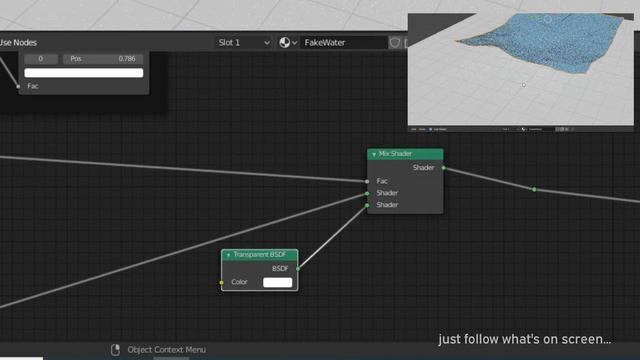
Task: Click the Use Nodes label
Action: (x=18, y=42)
